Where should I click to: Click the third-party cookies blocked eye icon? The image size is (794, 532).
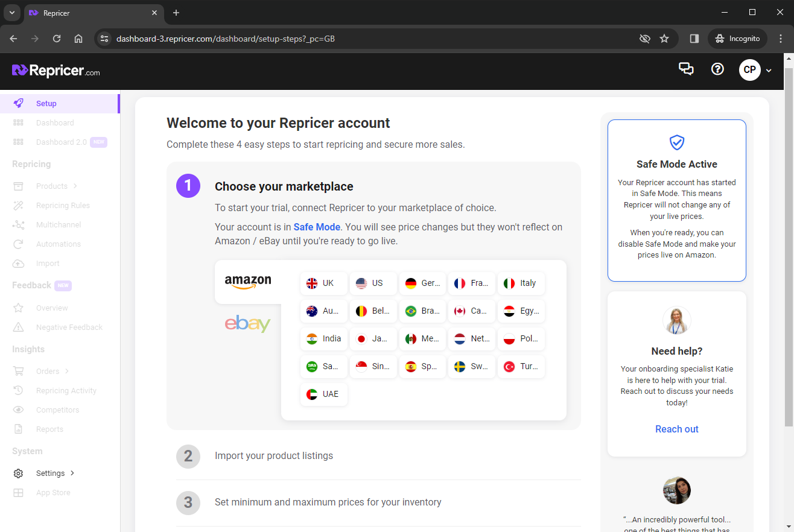point(645,39)
